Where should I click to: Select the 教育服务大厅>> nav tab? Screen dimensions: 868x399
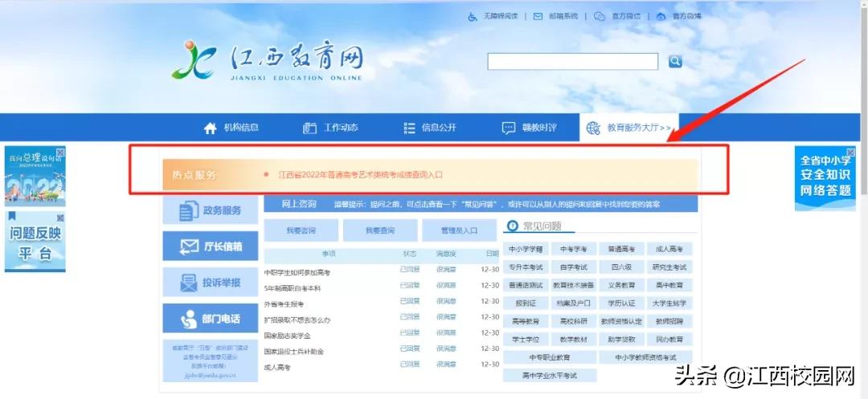click(x=628, y=128)
